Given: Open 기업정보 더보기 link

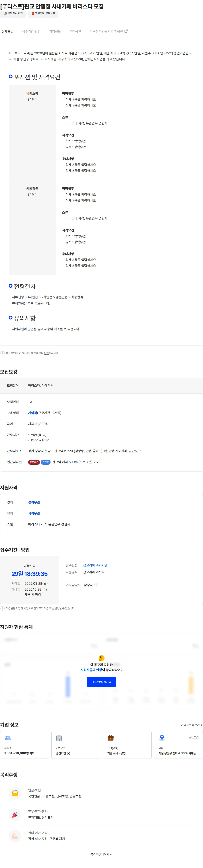Looking at the screenshot, I should point(191,725).
